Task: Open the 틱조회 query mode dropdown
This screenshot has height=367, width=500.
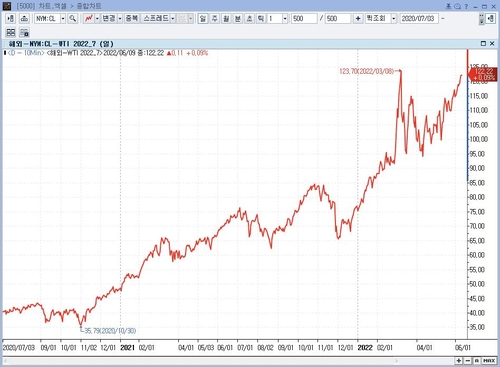Action: point(394,18)
